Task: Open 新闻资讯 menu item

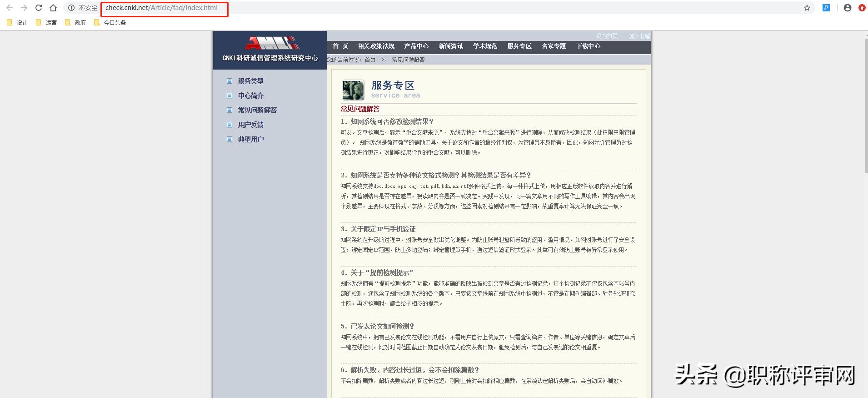Action: tap(451, 46)
